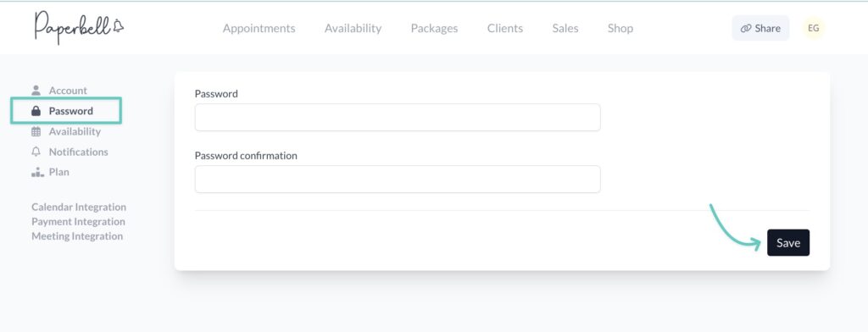Click the Account person icon in sidebar

pos(36,90)
